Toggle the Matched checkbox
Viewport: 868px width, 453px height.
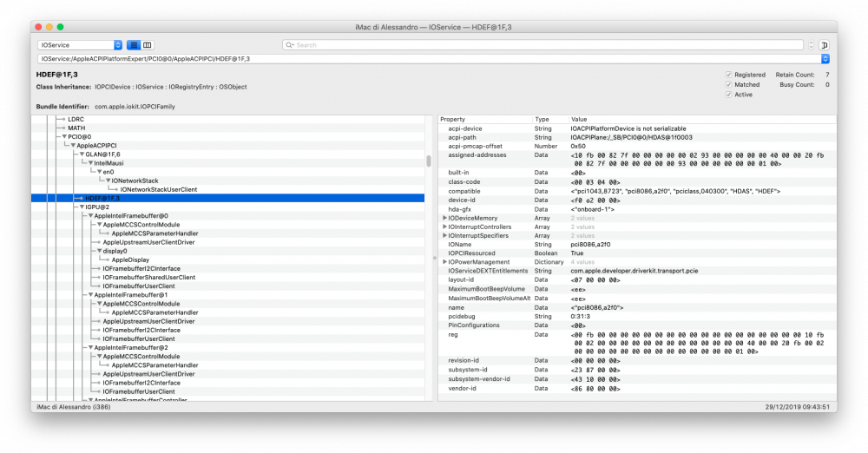(x=728, y=85)
